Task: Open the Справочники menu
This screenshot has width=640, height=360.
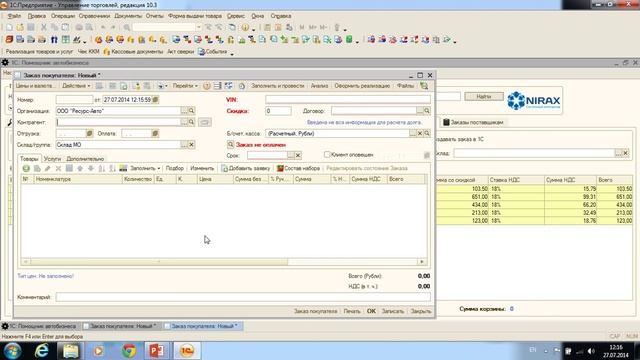Action: [94, 16]
